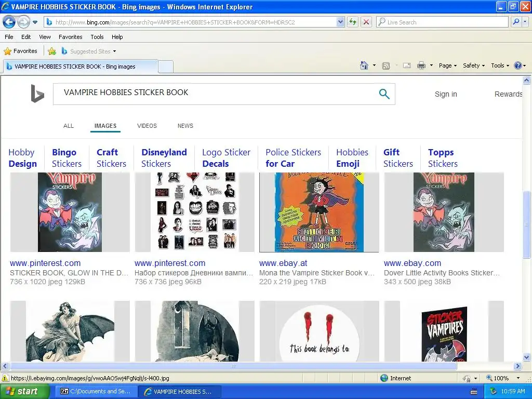The image size is (532, 399).
Task: Open the Safety command bar menu
Action: click(474, 65)
